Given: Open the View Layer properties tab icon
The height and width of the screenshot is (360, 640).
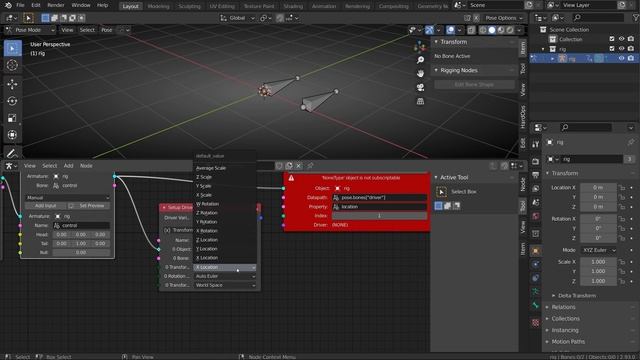Looking at the screenshot, I should (x=536, y=189).
